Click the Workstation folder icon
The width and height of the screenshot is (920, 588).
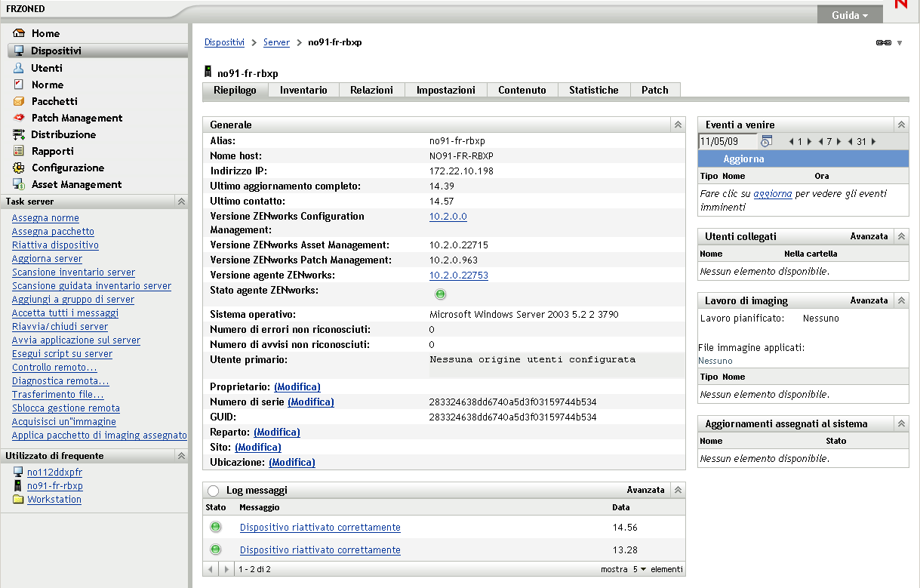click(x=18, y=500)
